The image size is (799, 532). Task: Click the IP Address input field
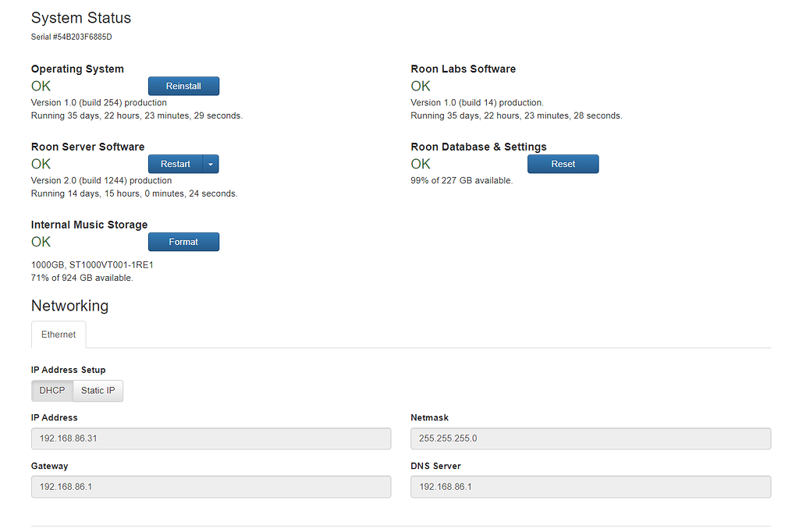point(211,438)
